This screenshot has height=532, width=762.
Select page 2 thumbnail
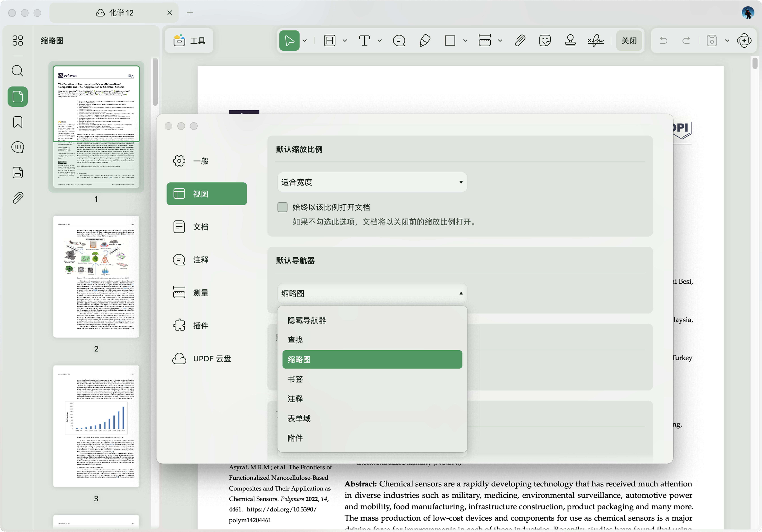pyautogui.click(x=96, y=276)
